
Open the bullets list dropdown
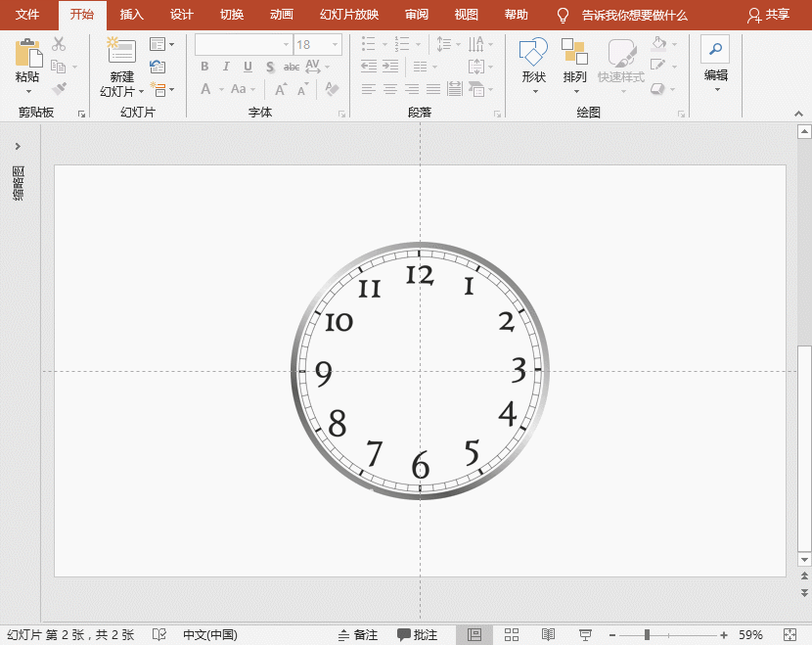384,45
